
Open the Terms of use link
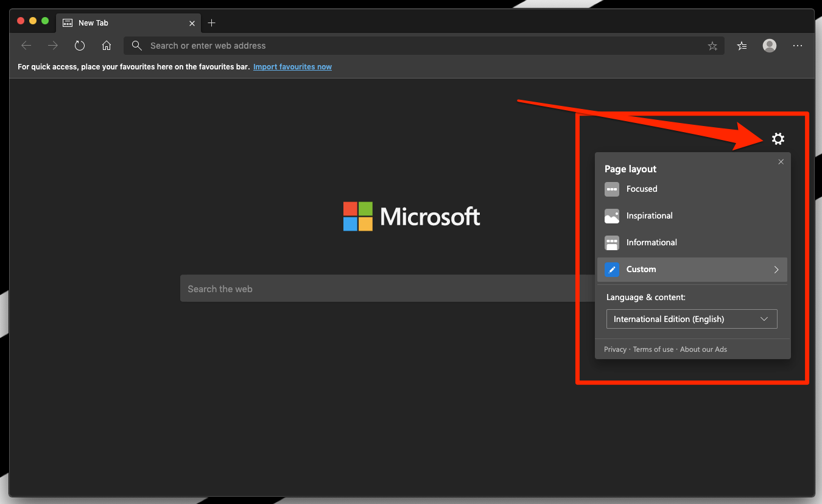(x=653, y=349)
